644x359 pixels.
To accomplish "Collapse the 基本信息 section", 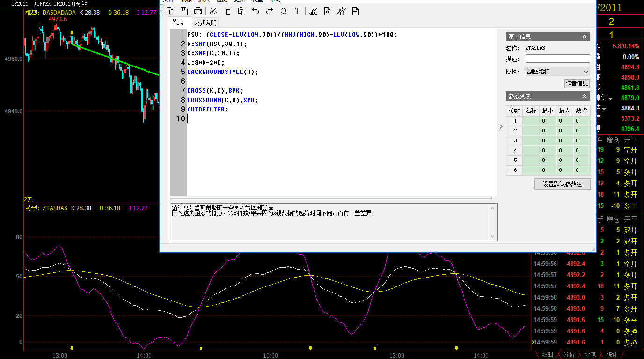I will click(x=585, y=37).
